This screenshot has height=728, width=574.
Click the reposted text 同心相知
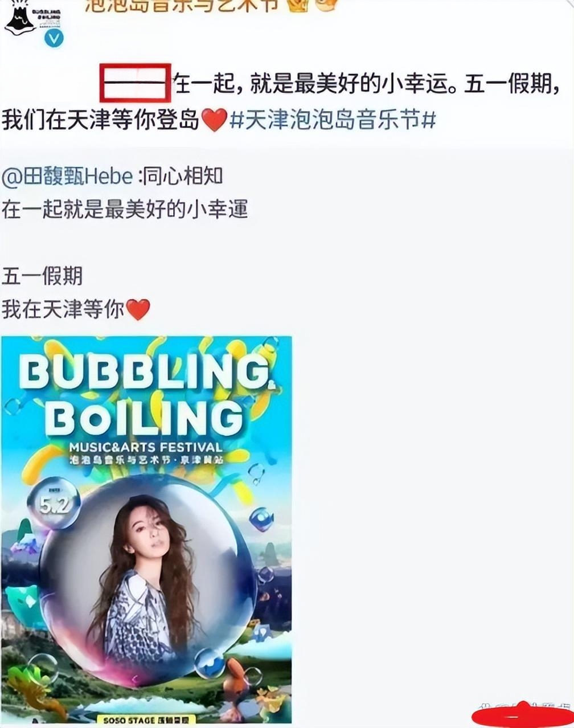(x=182, y=177)
